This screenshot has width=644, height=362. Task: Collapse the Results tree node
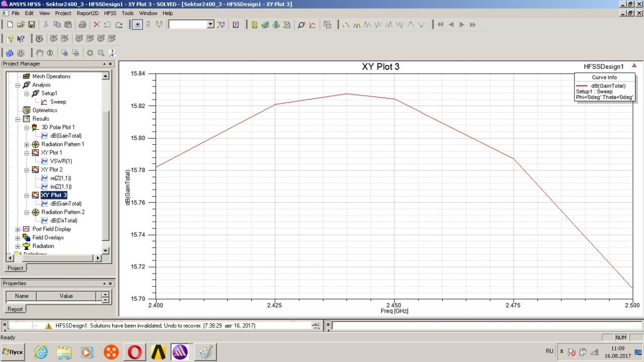click(x=18, y=119)
